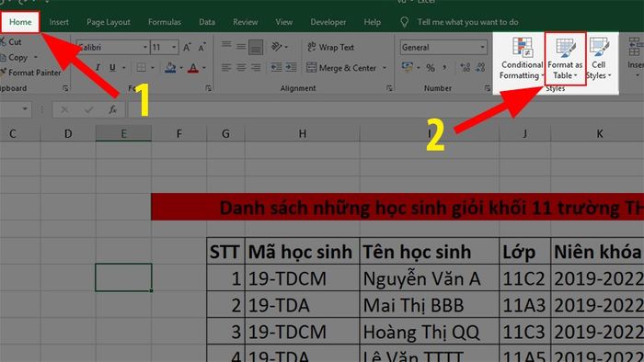Screen dimensions: 644x362
Task: Expand the Name Box dropdown
Action: (x=25, y=109)
